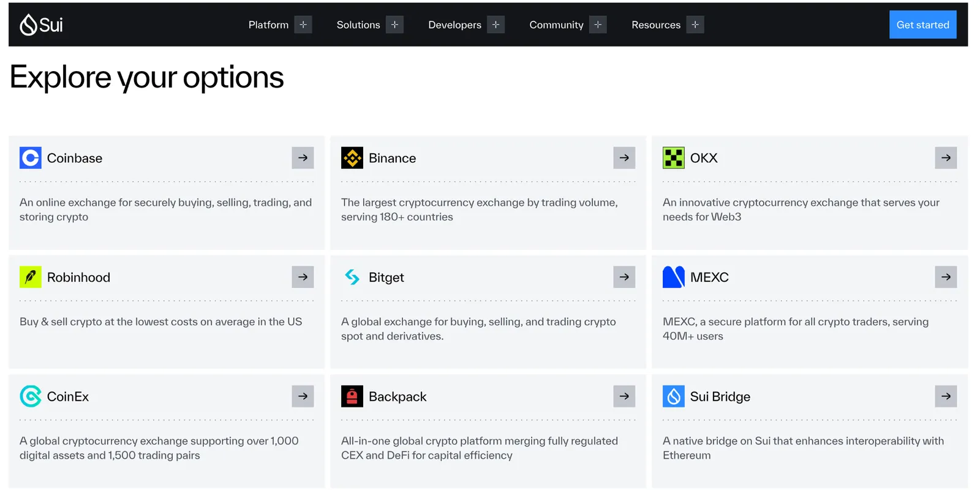The height and width of the screenshot is (493, 980).
Task: Select the Bitget card title
Action: (x=386, y=277)
